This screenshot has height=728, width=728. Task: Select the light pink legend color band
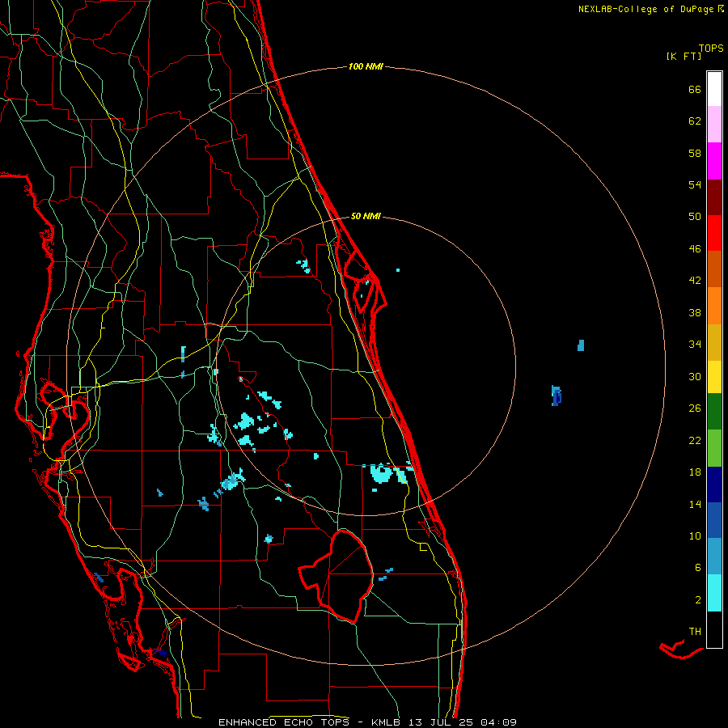point(714,125)
